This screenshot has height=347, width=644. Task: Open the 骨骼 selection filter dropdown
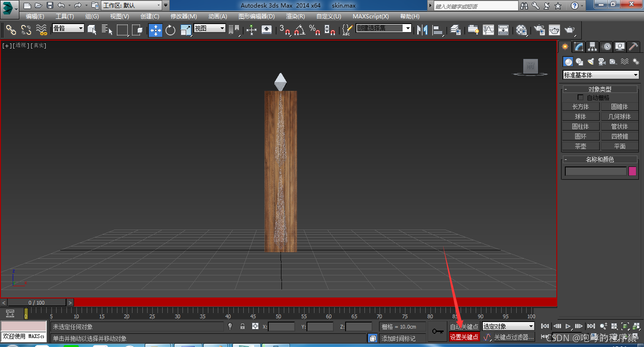[x=68, y=28]
